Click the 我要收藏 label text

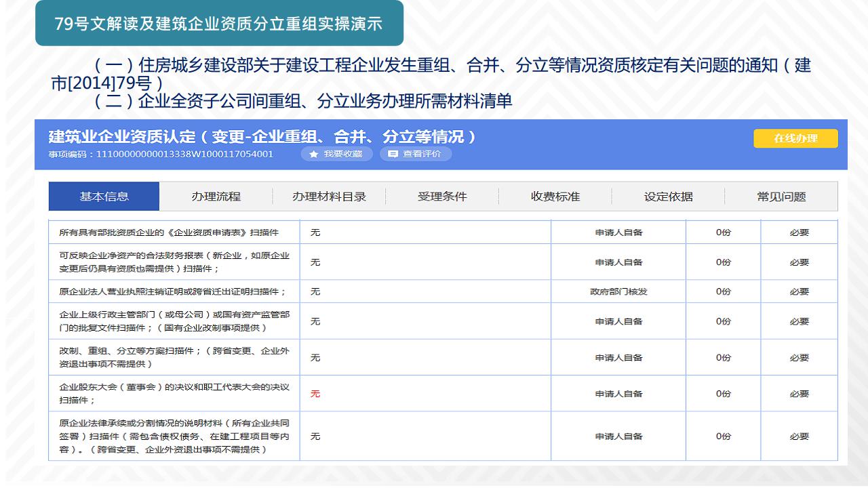coord(342,154)
